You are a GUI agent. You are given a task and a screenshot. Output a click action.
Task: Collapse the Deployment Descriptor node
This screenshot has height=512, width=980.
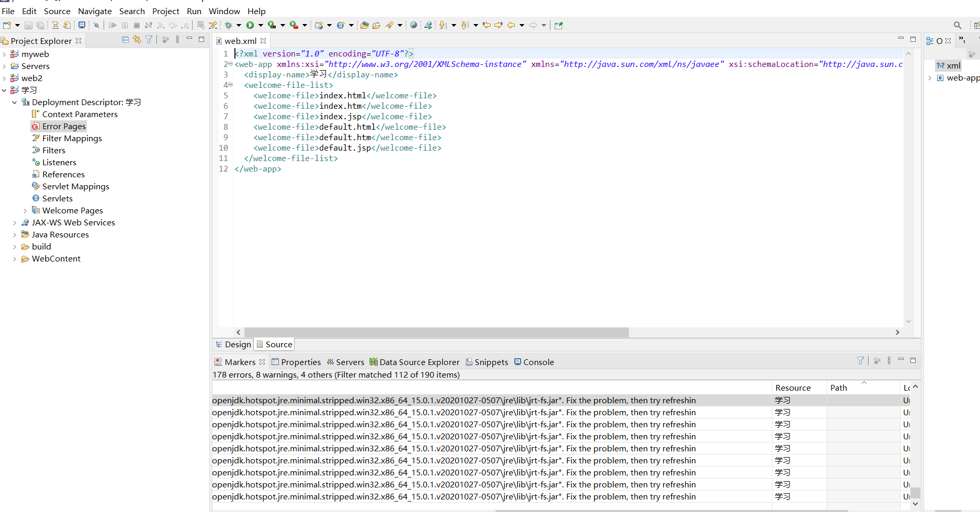pos(15,103)
